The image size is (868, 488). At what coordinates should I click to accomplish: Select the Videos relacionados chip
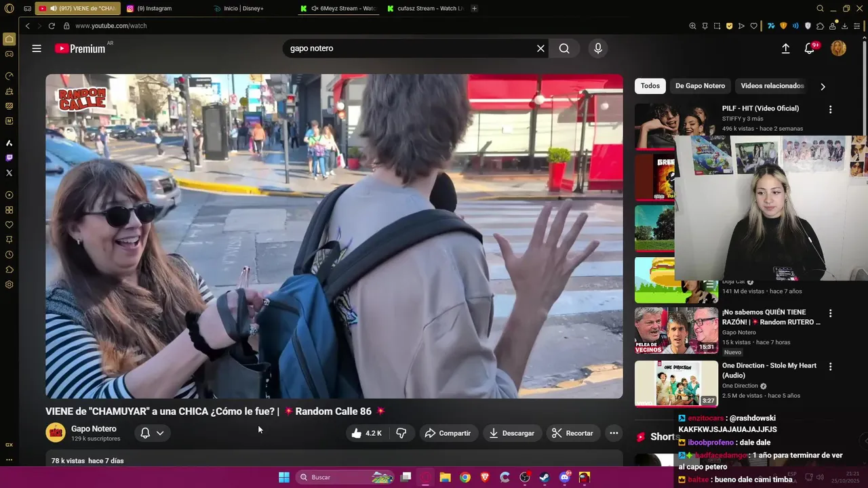772,86
